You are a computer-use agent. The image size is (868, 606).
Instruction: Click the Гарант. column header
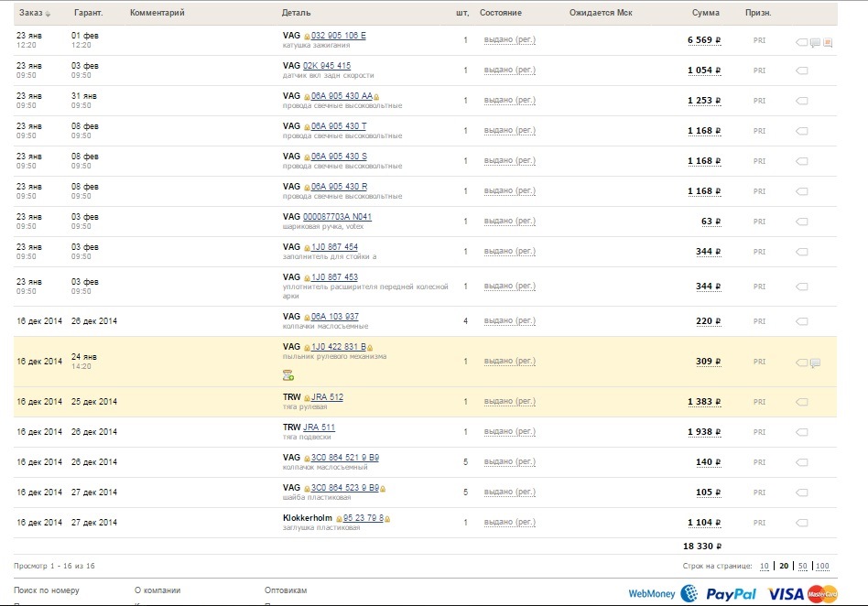pos(89,13)
